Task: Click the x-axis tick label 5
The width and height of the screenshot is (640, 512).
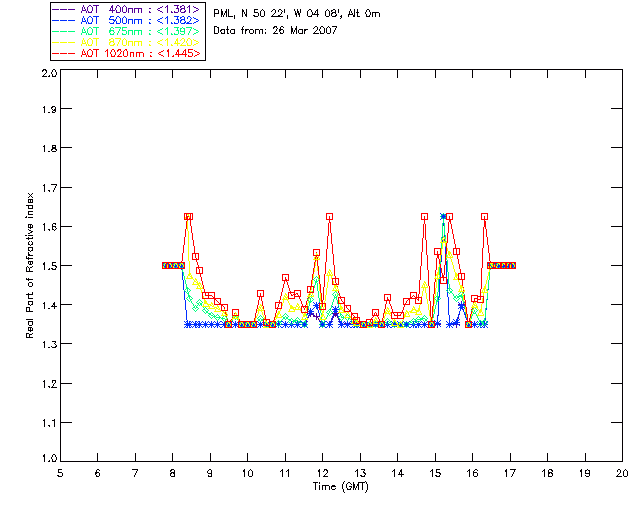Action: pyautogui.click(x=60, y=473)
